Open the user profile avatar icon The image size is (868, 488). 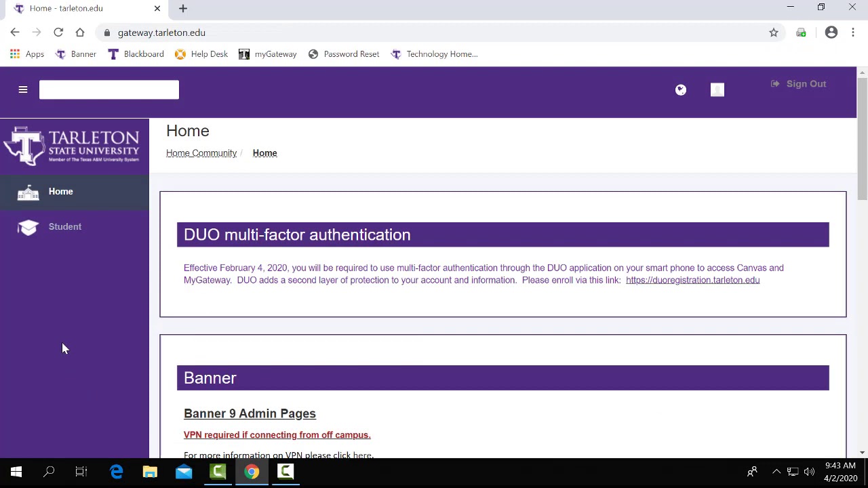[717, 89]
